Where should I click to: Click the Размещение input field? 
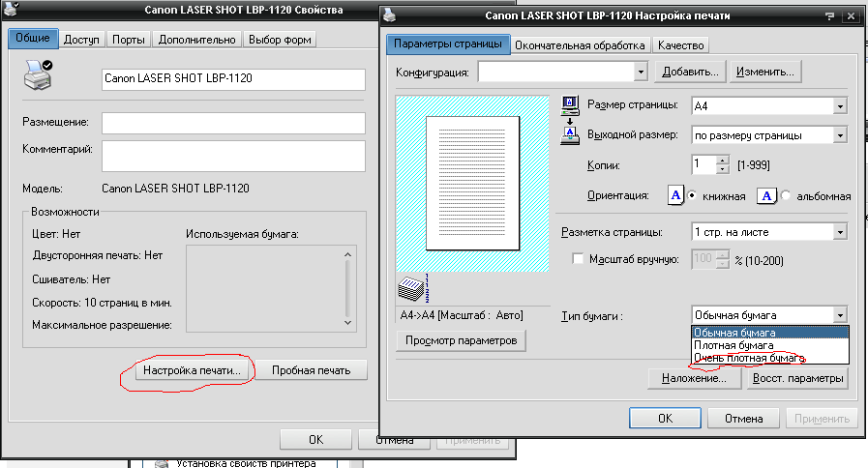(233, 123)
